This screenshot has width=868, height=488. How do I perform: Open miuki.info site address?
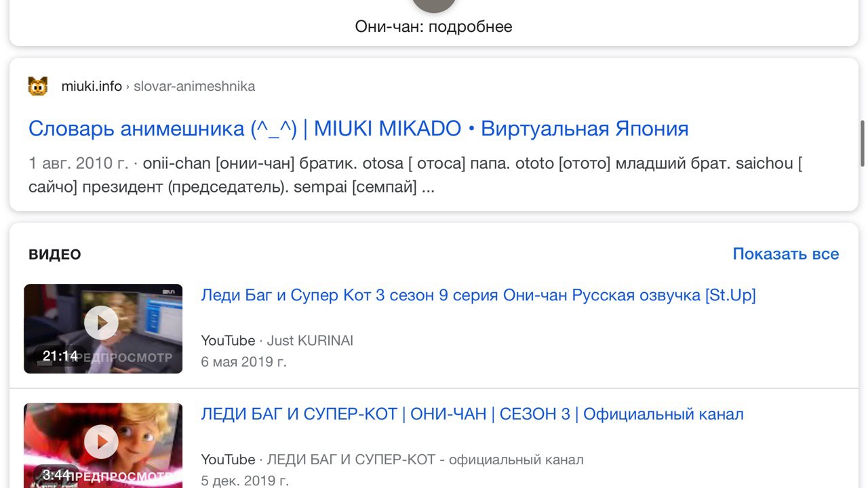coord(92,86)
